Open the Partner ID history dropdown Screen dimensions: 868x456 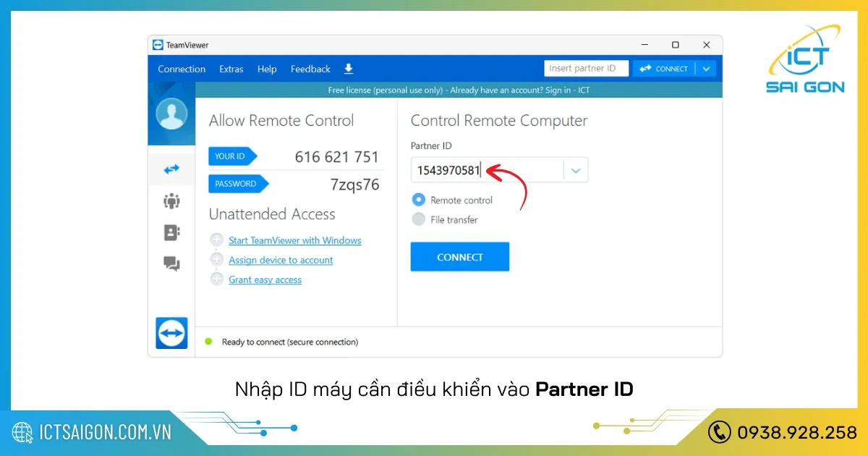tap(575, 169)
